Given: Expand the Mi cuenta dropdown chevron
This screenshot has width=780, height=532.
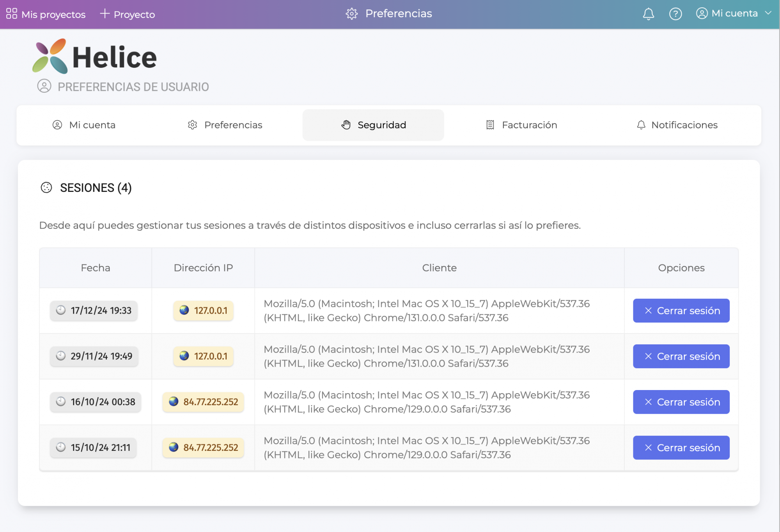Looking at the screenshot, I should coord(768,13).
